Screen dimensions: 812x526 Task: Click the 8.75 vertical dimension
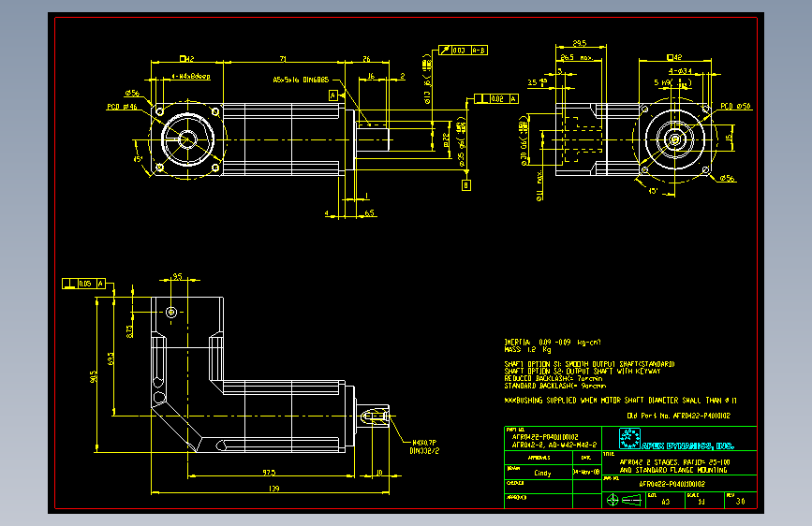pyautogui.click(x=129, y=331)
